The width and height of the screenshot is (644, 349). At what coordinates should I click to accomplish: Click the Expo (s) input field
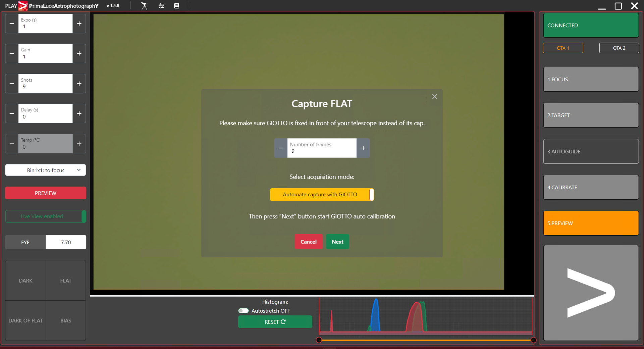pos(45,23)
